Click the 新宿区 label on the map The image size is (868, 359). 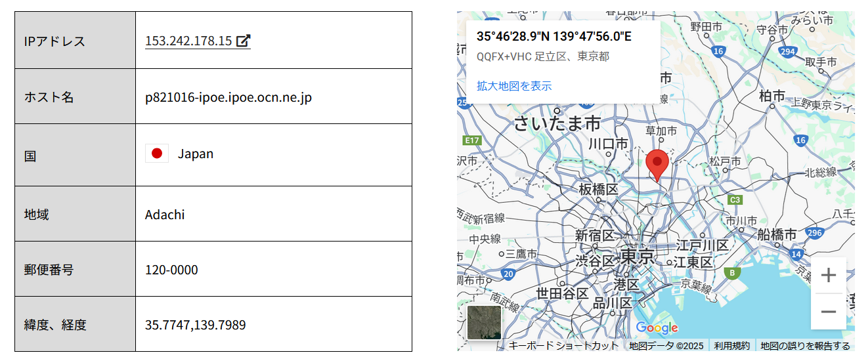click(x=594, y=235)
